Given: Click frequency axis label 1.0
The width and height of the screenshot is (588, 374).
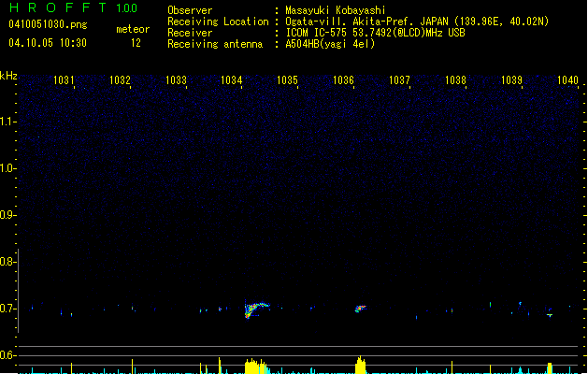Looking at the screenshot, I should click(x=7, y=168).
